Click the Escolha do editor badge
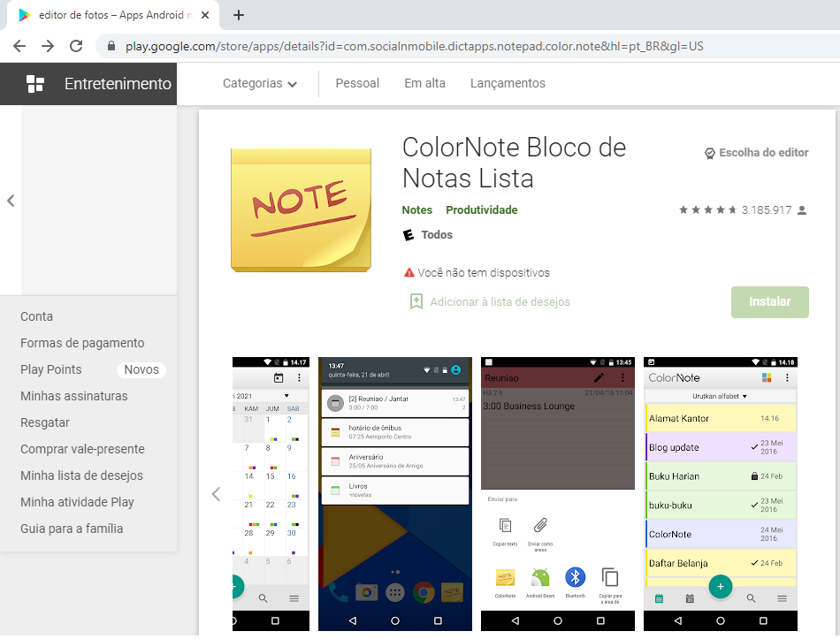840x639 pixels. [756, 153]
